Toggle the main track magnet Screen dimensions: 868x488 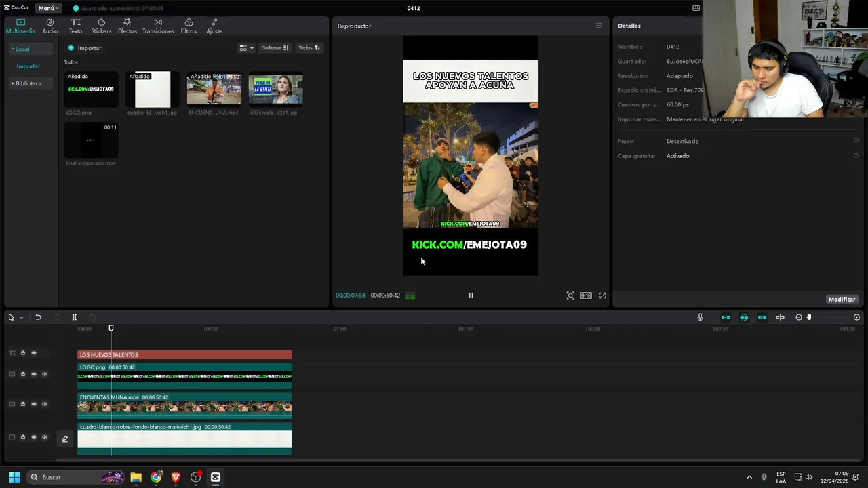point(726,317)
